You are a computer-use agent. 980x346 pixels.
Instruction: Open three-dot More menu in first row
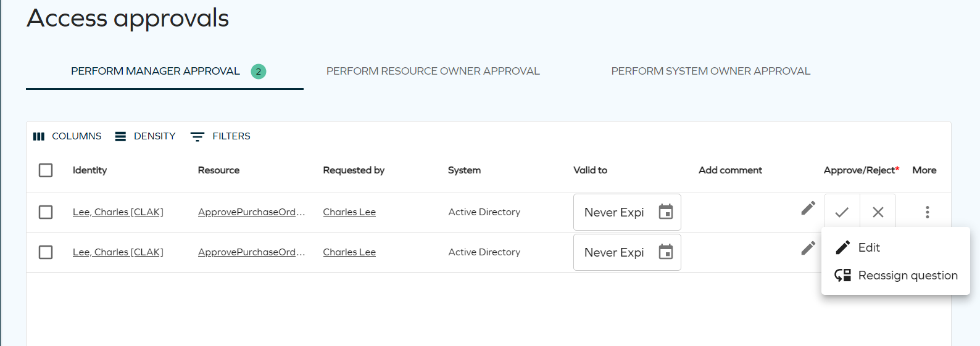click(927, 212)
